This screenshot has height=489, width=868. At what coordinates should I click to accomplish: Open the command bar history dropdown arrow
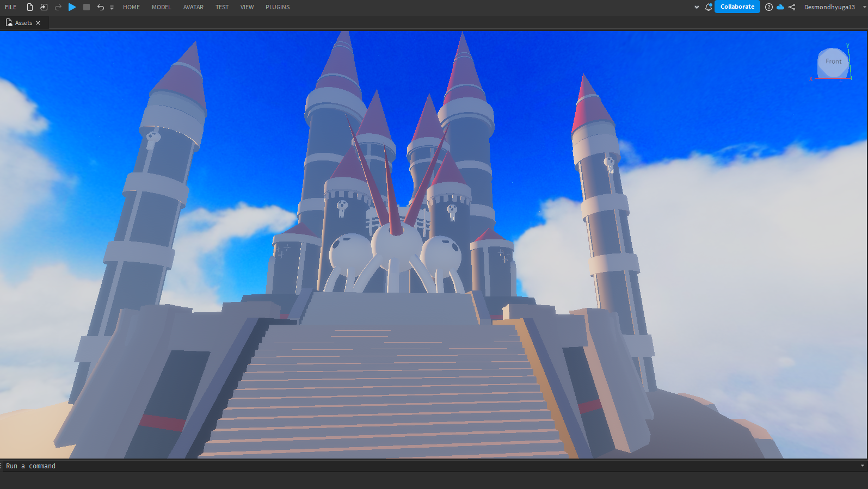click(863, 466)
